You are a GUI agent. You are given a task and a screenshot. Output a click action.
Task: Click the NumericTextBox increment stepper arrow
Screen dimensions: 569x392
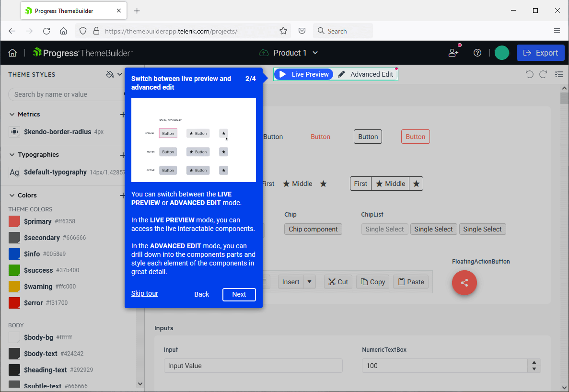(534, 363)
